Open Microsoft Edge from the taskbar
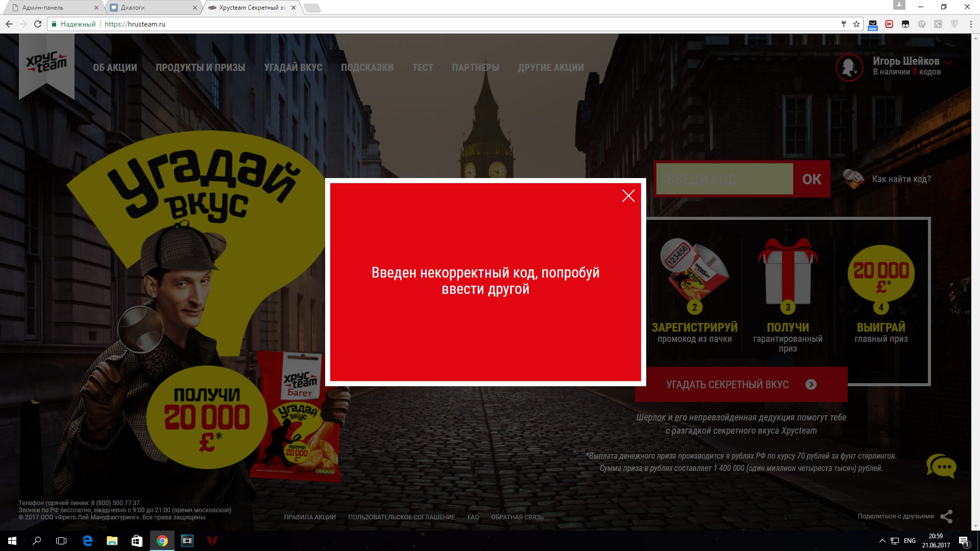This screenshot has height=551, width=980. 87,541
